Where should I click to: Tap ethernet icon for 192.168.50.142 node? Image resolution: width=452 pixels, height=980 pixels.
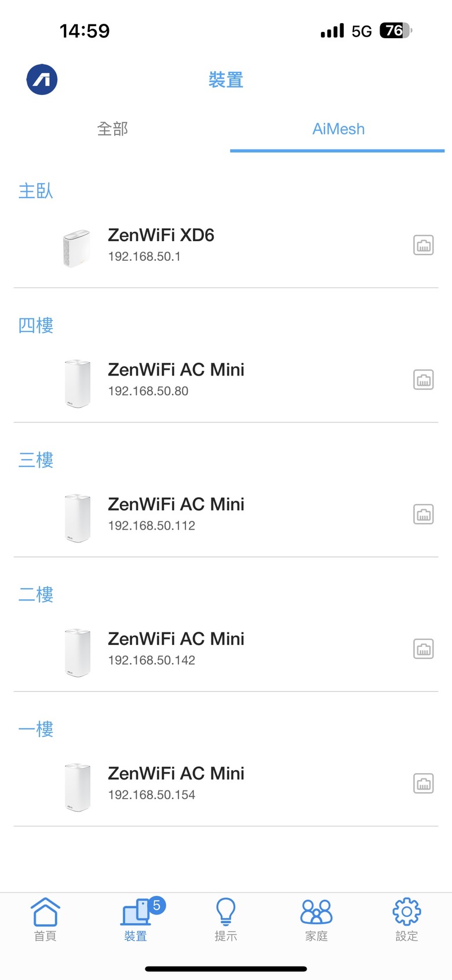424,649
